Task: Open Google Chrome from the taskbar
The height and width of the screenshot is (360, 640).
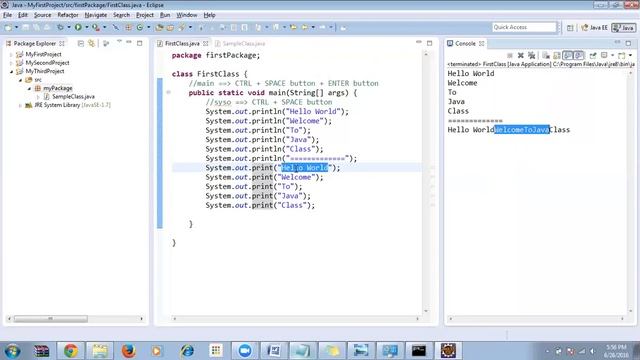Action: coord(71,350)
